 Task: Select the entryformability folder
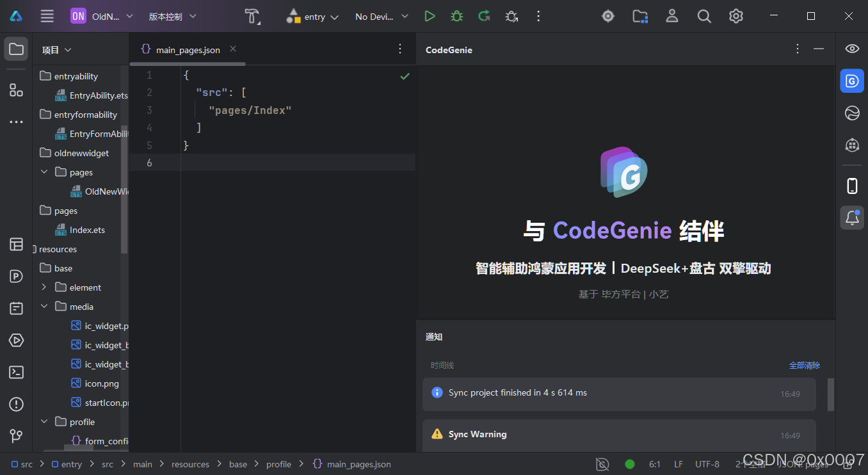pyautogui.click(x=79, y=115)
